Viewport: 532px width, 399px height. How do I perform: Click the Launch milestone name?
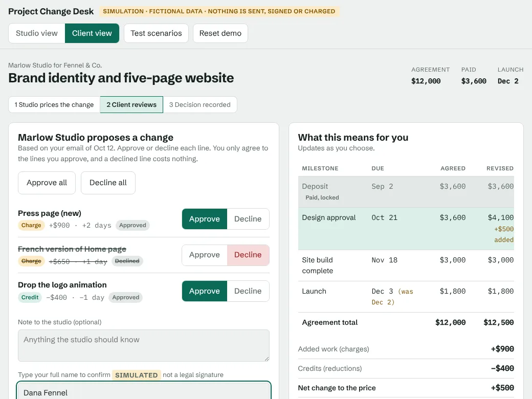314,291
